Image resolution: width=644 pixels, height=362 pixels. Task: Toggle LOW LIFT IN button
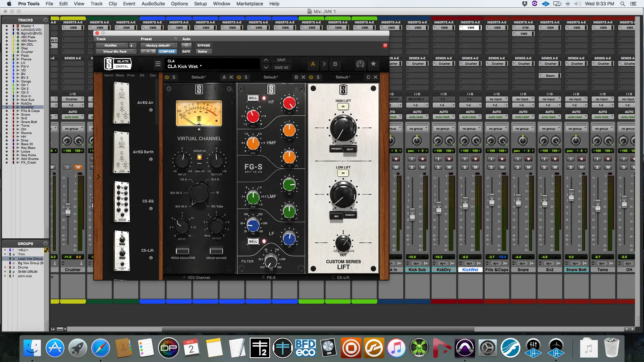coord(343,173)
